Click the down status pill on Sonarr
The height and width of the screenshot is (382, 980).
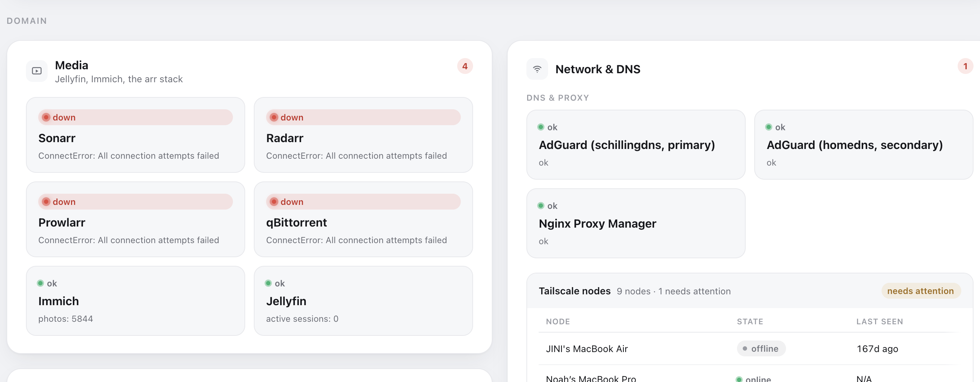(x=136, y=117)
